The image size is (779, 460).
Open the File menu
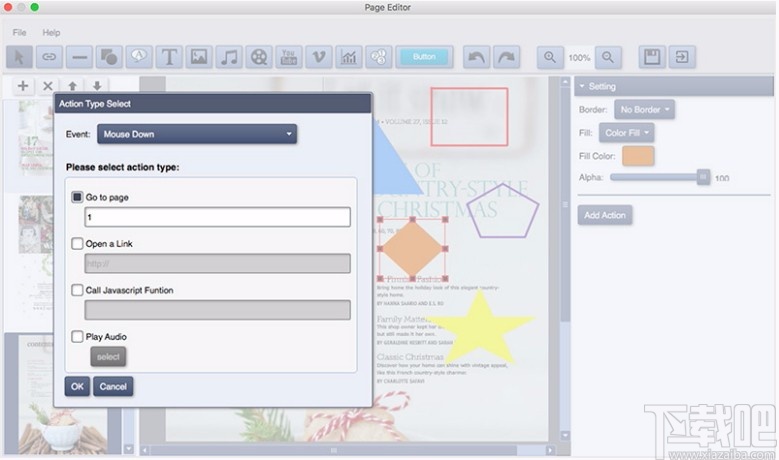click(19, 32)
